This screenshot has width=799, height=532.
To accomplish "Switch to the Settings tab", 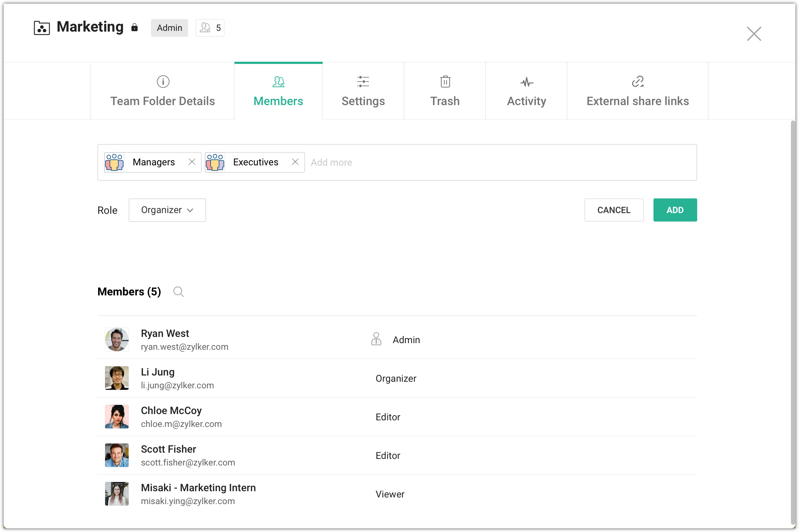I will pyautogui.click(x=363, y=91).
